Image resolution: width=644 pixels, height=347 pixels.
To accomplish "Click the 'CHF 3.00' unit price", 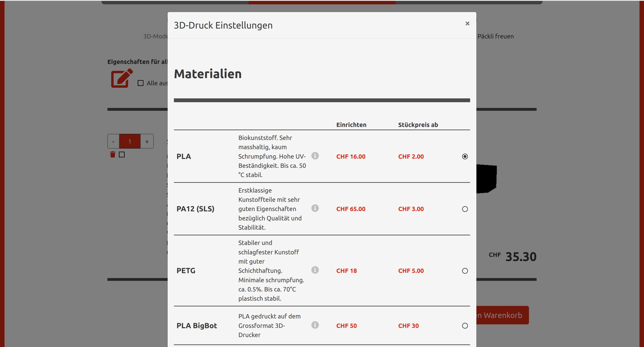I will 411,209.
